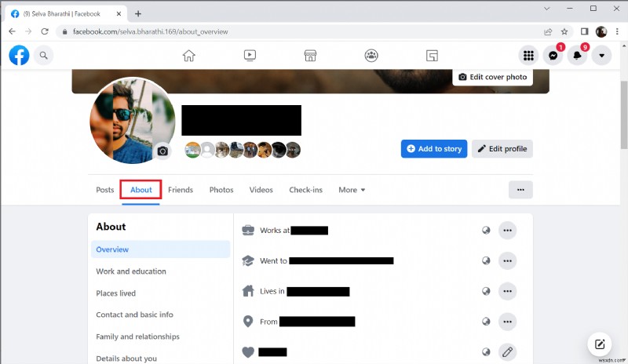
Task: Open the Messenger icon
Action: 553,55
